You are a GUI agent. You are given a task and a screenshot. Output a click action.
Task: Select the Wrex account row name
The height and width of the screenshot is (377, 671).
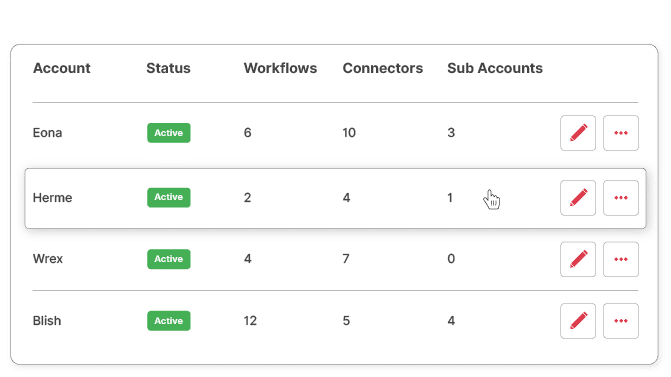click(x=48, y=259)
